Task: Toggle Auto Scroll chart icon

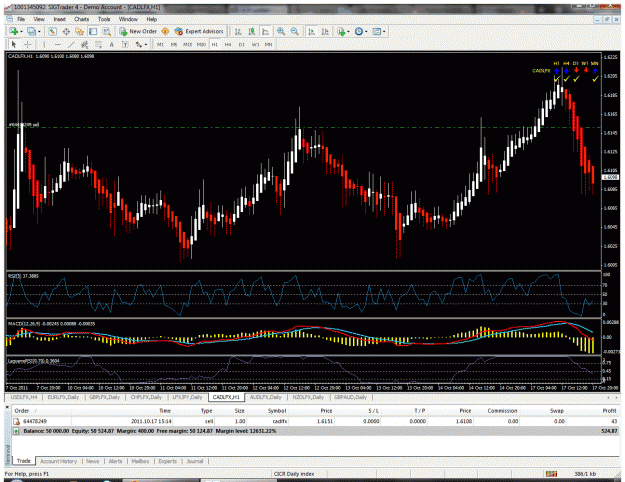Action: [312, 31]
